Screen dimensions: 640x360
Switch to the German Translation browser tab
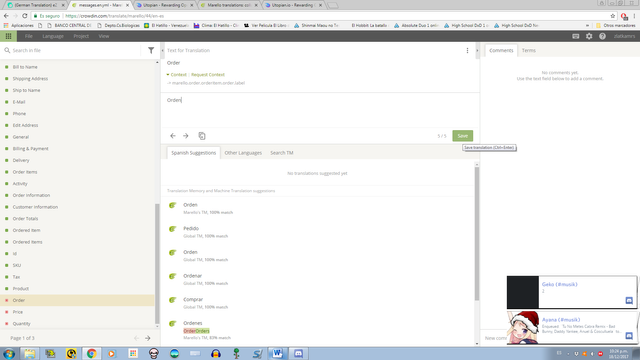[36, 5]
